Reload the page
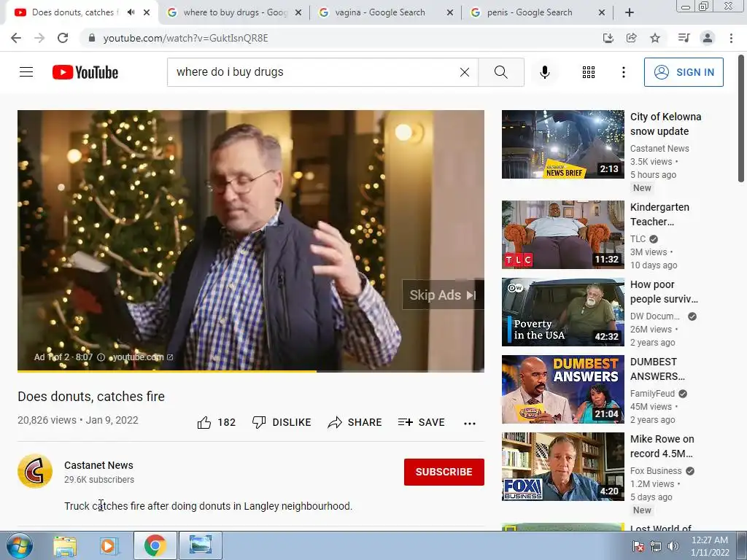 pyautogui.click(x=63, y=38)
